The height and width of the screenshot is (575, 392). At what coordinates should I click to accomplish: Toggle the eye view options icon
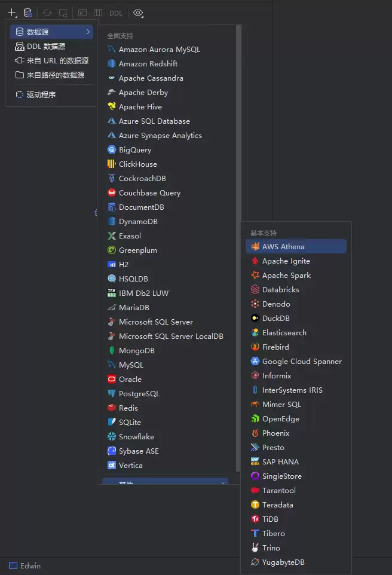click(x=138, y=13)
